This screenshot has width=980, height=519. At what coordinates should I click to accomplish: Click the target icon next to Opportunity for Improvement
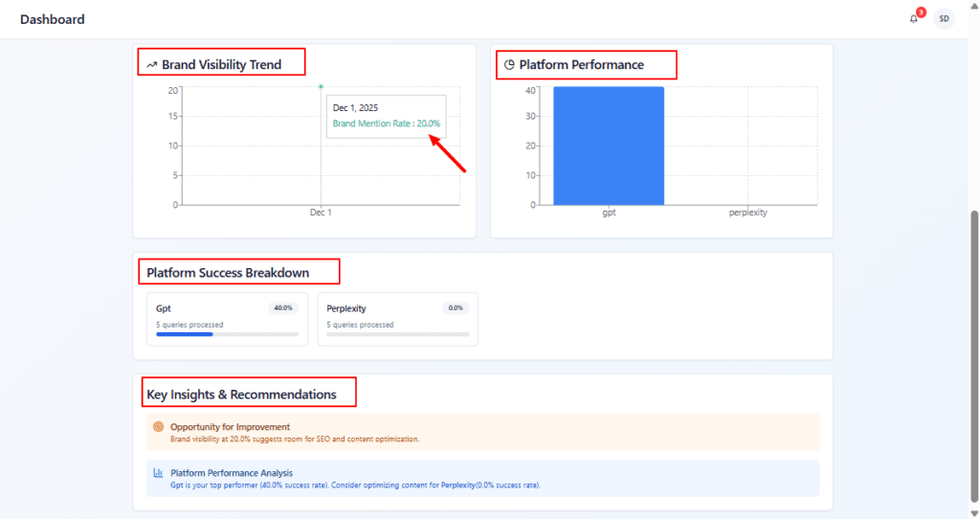click(158, 426)
